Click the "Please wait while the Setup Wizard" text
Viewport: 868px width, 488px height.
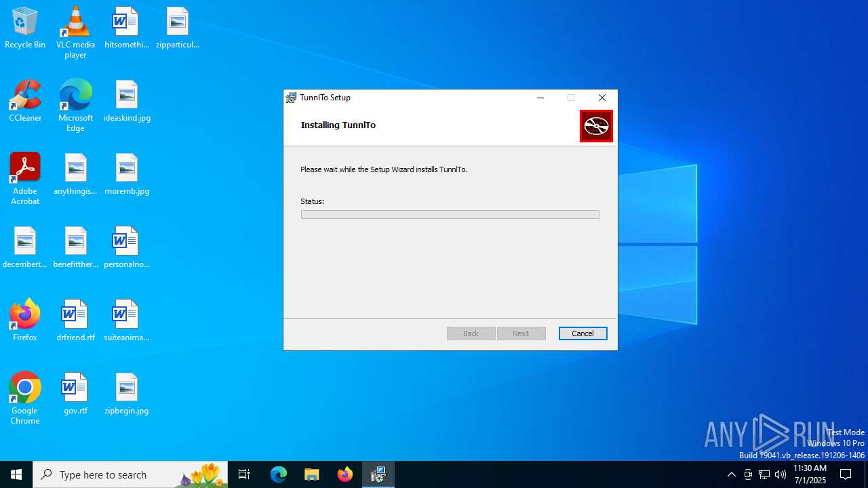coord(359,169)
